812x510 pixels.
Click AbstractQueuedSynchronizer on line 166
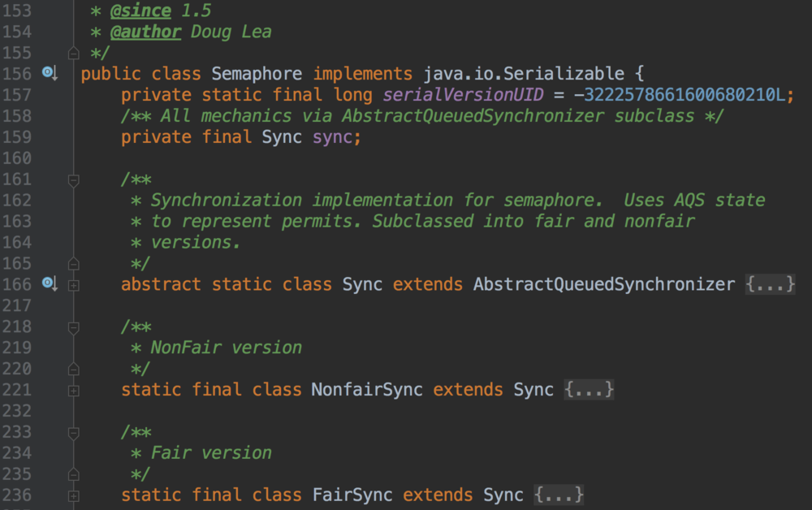point(604,284)
